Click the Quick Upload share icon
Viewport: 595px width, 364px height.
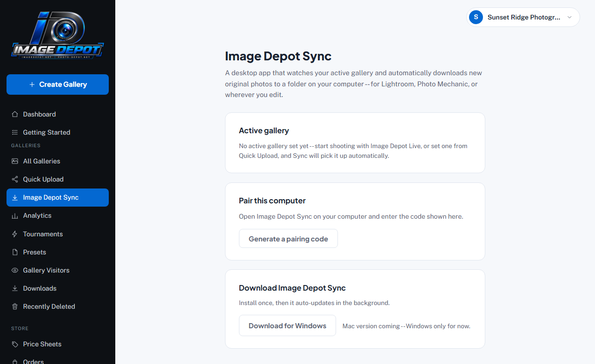pos(15,179)
